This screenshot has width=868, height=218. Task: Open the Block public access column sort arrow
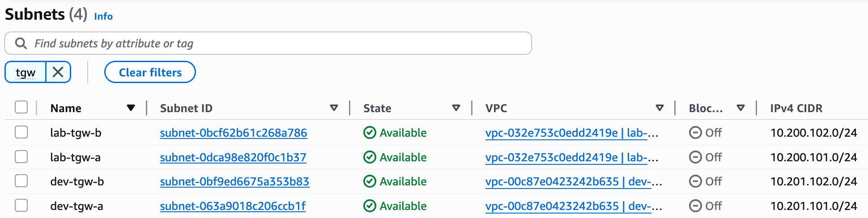tap(740, 108)
